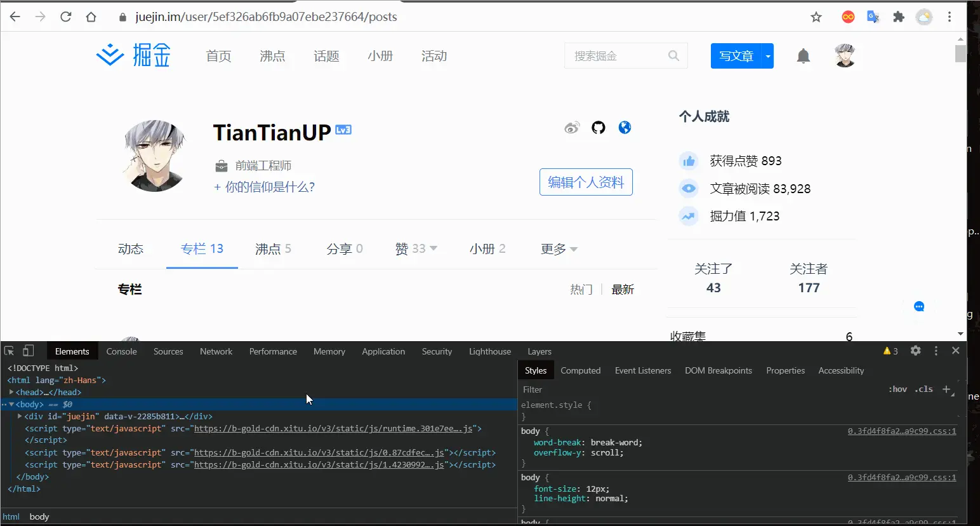Image resolution: width=980 pixels, height=526 pixels.
Task: Click 小册 in site navigation
Action: click(x=380, y=56)
